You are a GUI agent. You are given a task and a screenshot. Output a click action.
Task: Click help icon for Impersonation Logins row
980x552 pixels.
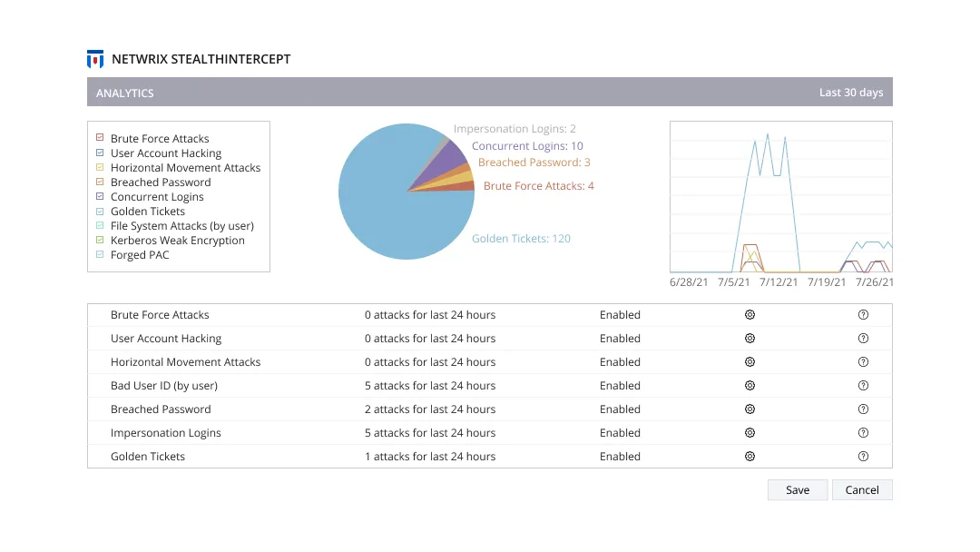[863, 432]
